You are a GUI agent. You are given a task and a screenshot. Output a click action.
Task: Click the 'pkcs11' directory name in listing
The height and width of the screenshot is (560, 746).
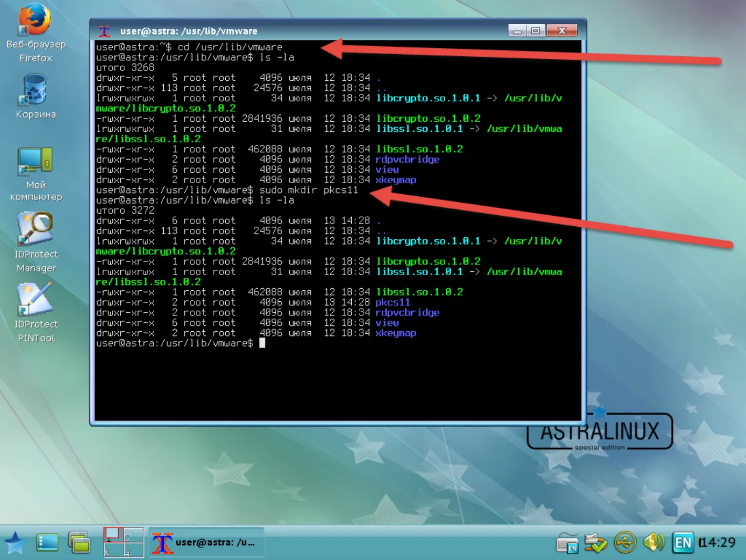pos(393,302)
